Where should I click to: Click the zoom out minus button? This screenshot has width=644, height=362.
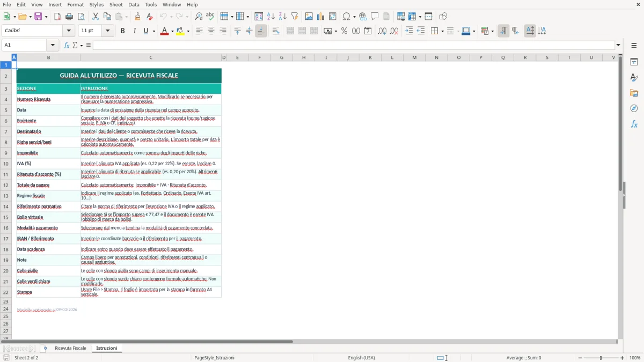(580, 358)
